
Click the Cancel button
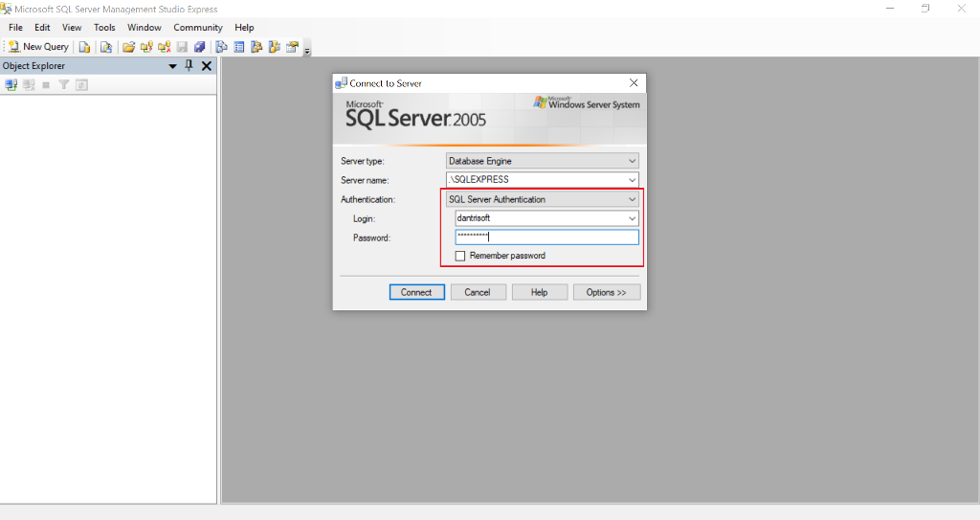pyautogui.click(x=478, y=292)
